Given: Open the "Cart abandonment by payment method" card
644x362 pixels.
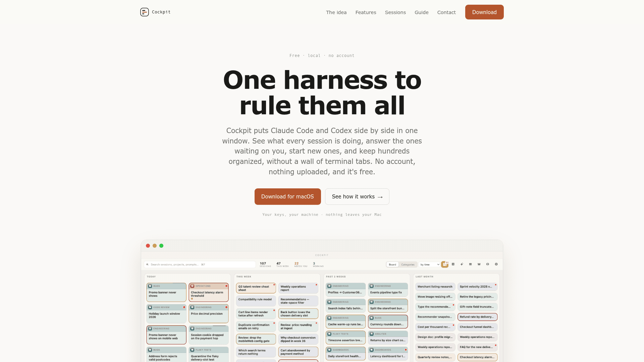Looking at the screenshot, I should click(x=298, y=352).
